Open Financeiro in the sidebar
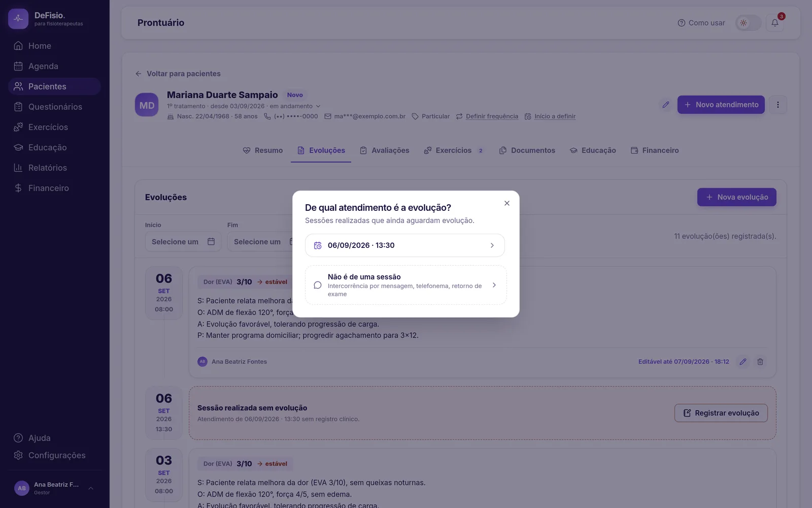This screenshot has height=508, width=812. (55, 188)
